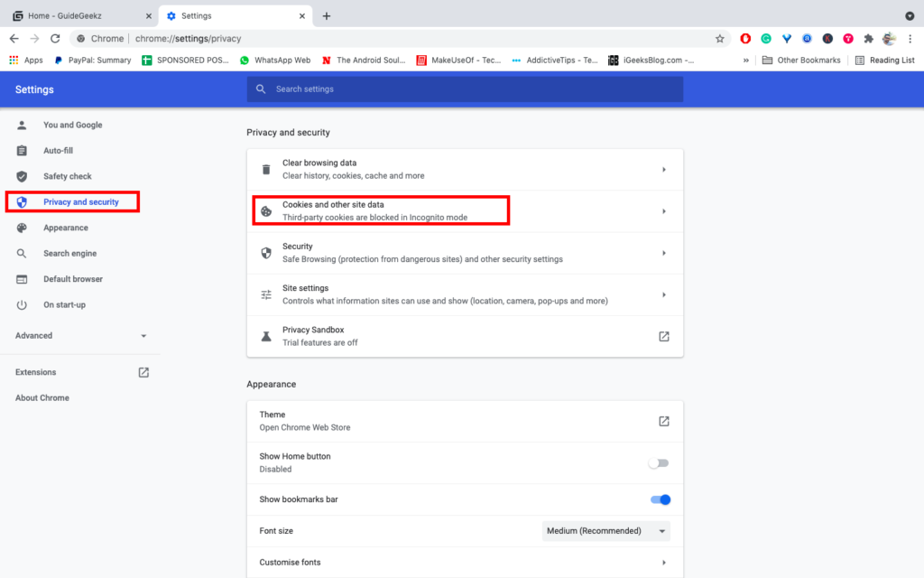Open Extensions from the sidebar

[x=36, y=372]
